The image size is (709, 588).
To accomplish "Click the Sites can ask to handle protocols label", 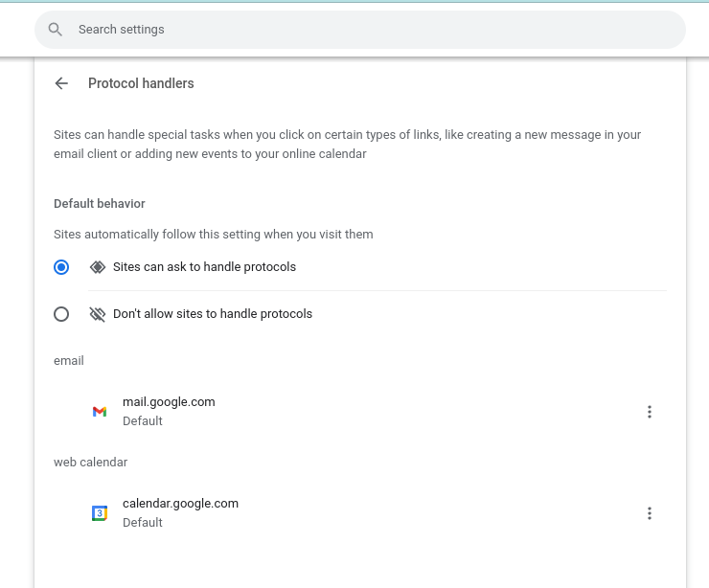I will (204, 267).
